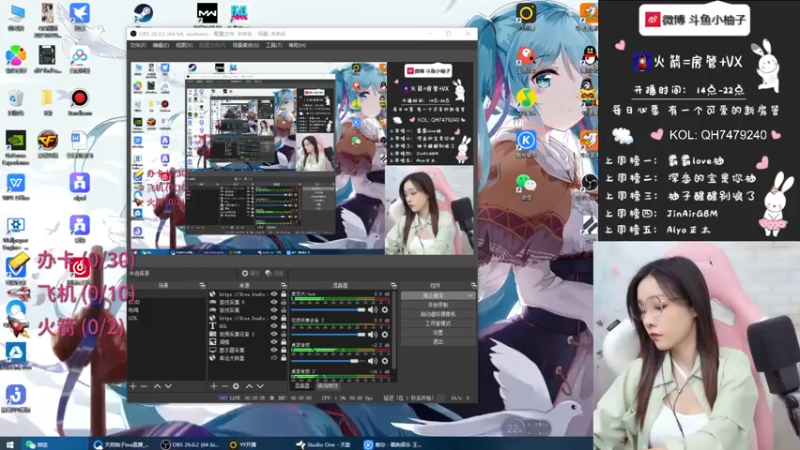Open the 麦克风/Aux channel settings gear

tap(385, 310)
